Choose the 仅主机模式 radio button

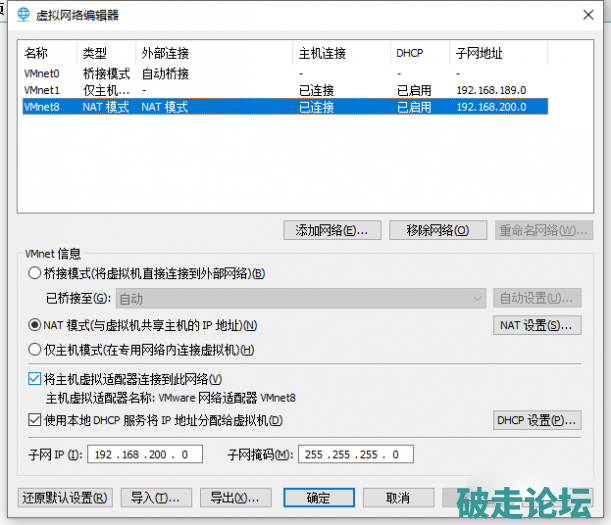point(36,350)
